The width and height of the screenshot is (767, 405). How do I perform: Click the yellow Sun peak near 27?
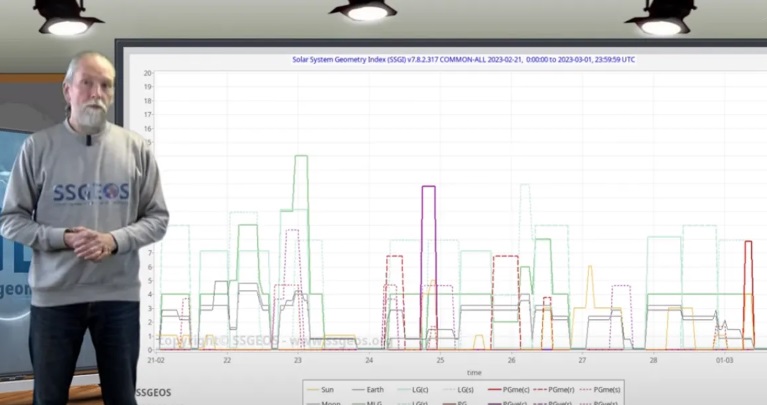[x=590, y=268]
